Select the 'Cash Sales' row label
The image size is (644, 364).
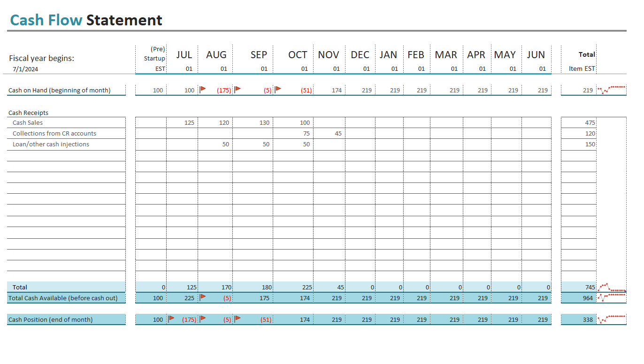28,122
